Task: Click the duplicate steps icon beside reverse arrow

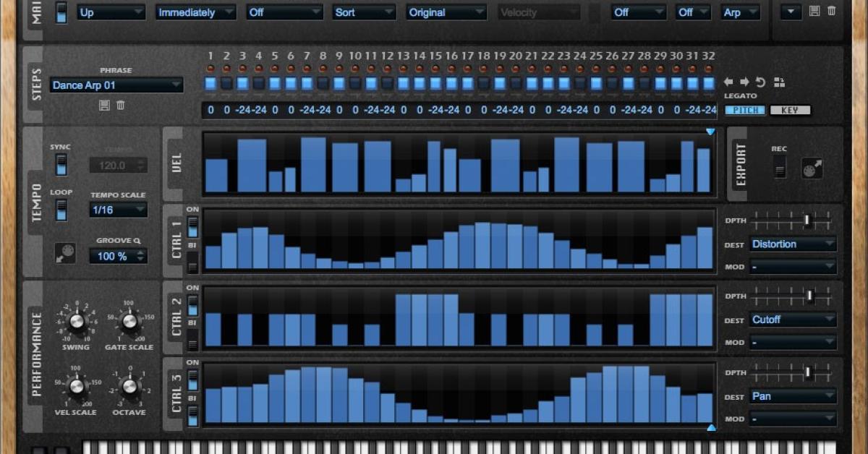Action: [779, 82]
